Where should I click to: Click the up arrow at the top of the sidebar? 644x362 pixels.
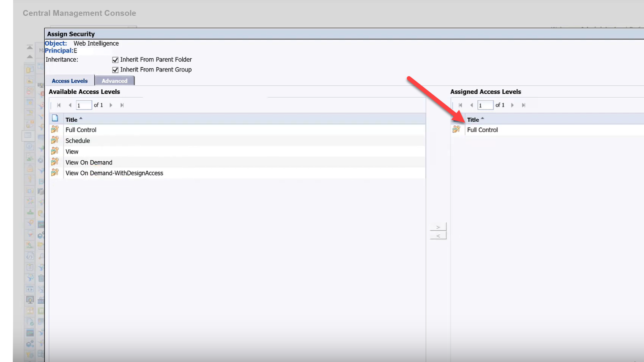(x=29, y=47)
